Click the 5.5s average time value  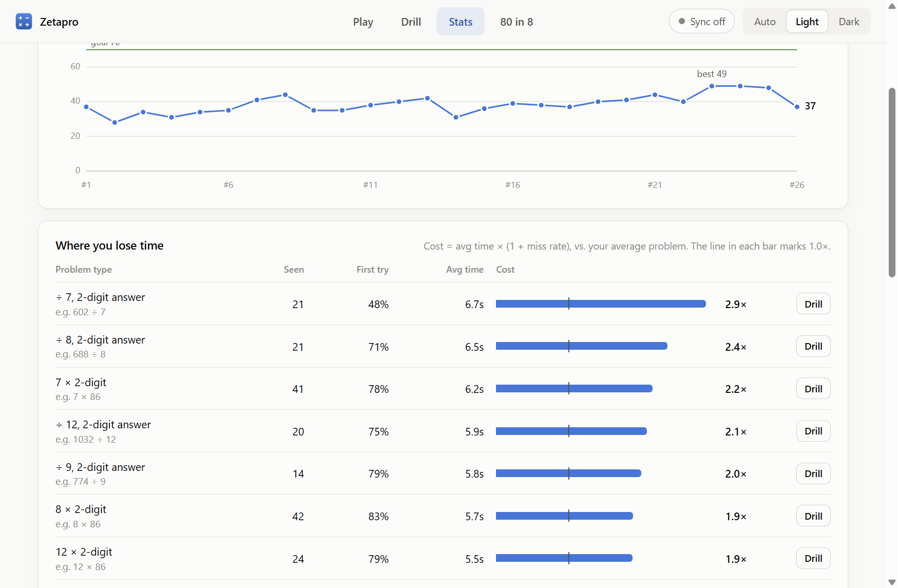474,559
